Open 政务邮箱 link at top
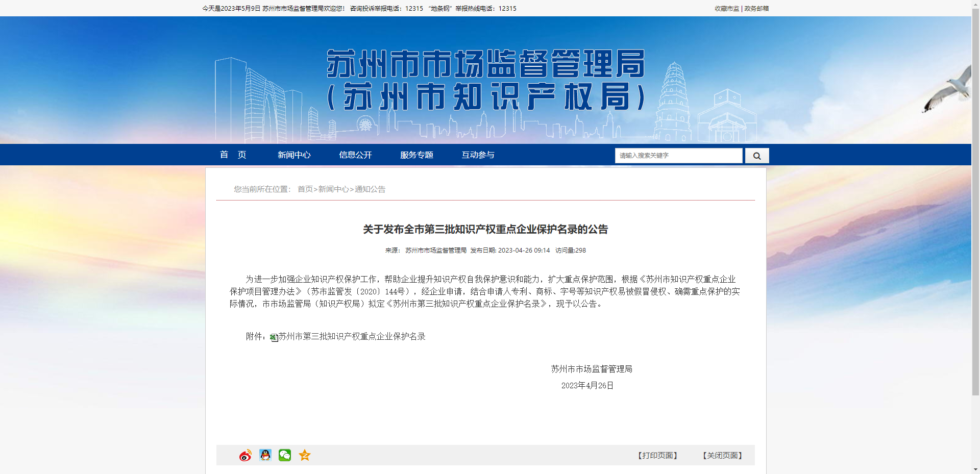This screenshot has width=980, height=474. point(756,9)
